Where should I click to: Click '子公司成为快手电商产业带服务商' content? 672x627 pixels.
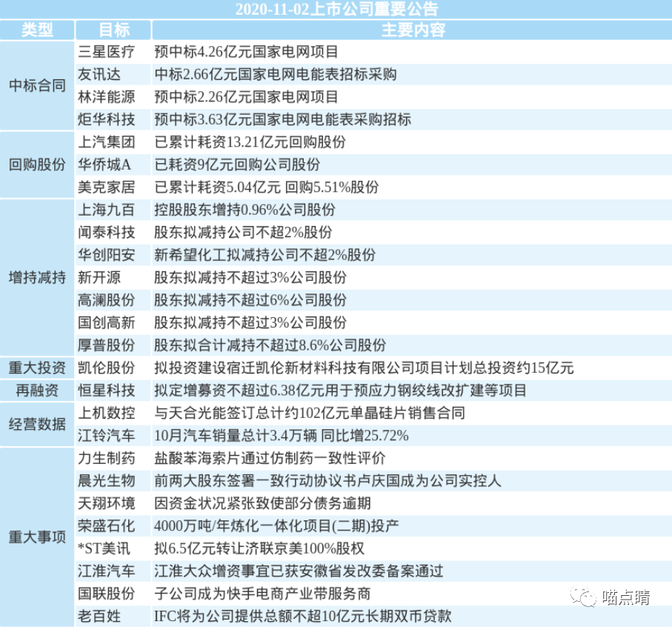(262, 594)
